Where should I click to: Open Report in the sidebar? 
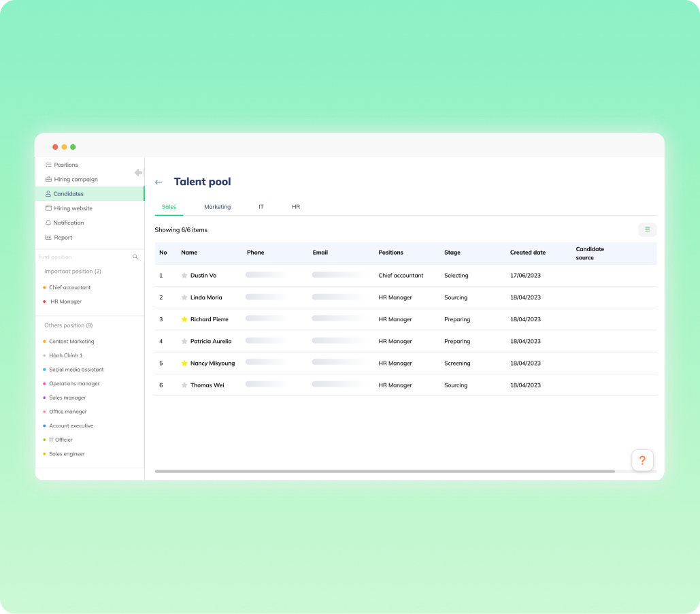pos(63,238)
